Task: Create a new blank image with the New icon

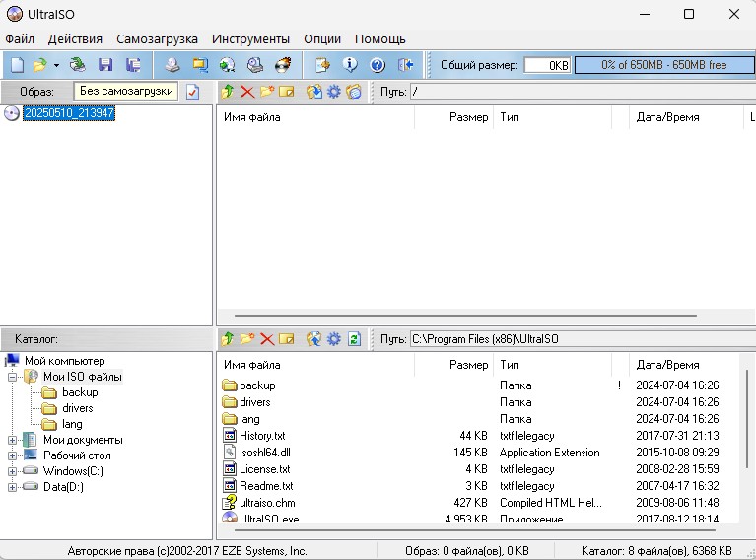Action: [18, 65]
